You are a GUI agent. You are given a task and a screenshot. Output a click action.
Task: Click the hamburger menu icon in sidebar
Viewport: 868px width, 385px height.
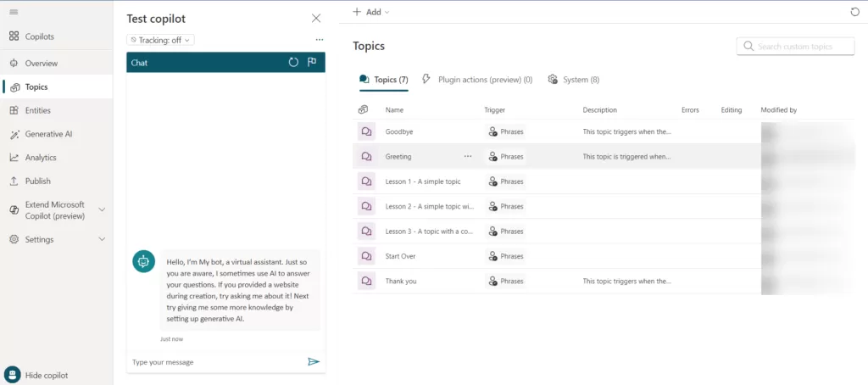coord(14,11)
